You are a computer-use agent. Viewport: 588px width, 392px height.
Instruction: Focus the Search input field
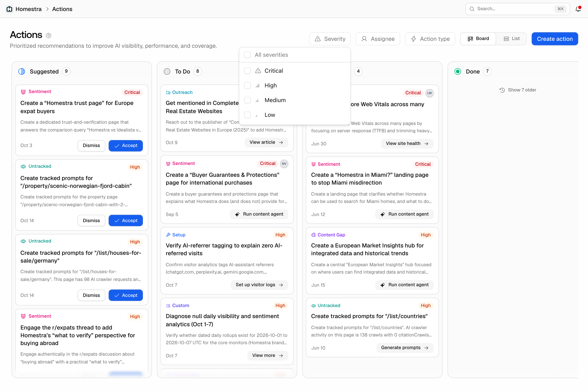pos(518,9)
